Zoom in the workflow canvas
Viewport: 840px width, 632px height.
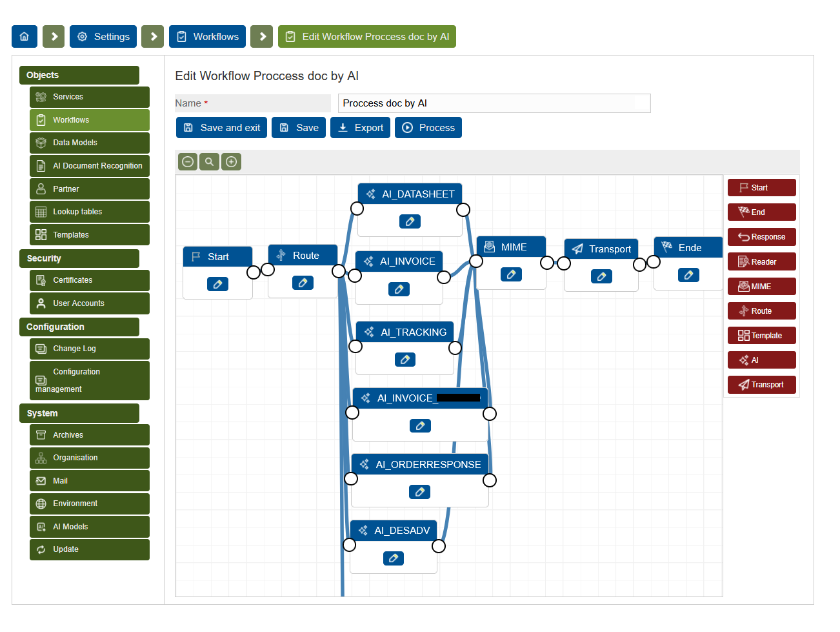(x=231, y=161)
